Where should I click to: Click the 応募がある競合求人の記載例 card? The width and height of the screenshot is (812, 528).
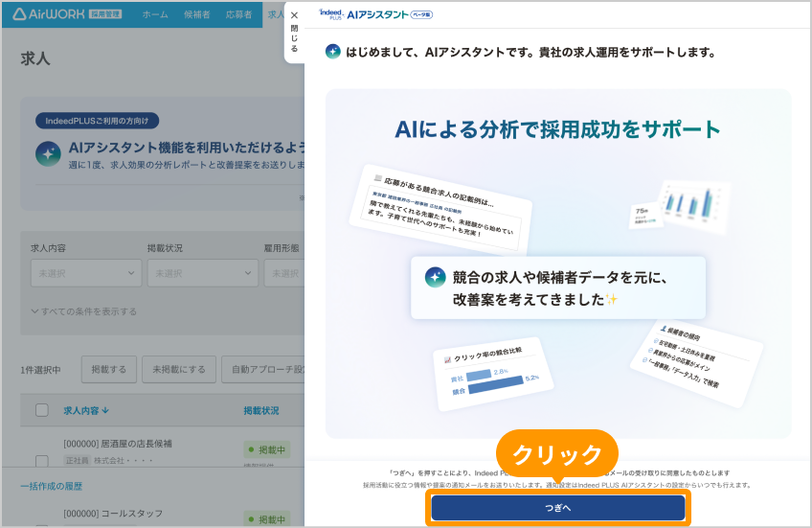pyautogui.click(x=440, y=210)
